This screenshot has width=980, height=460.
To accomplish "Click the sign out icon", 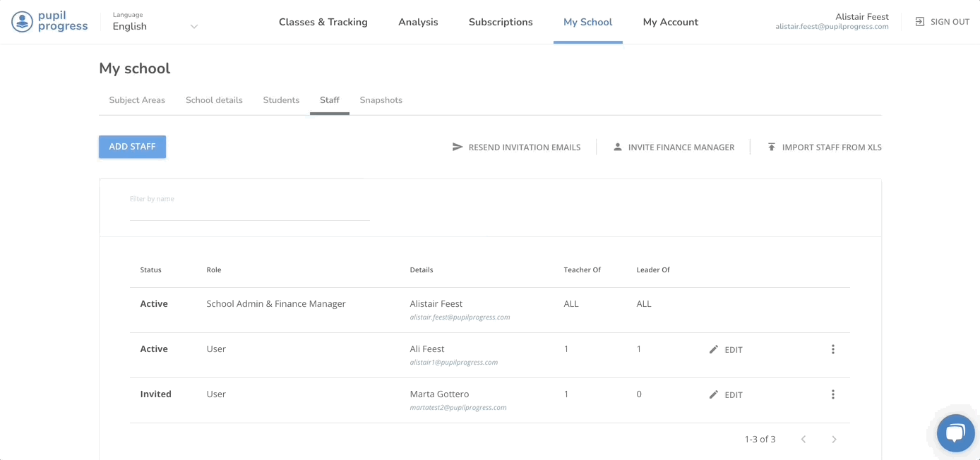I will coord(920,22).
